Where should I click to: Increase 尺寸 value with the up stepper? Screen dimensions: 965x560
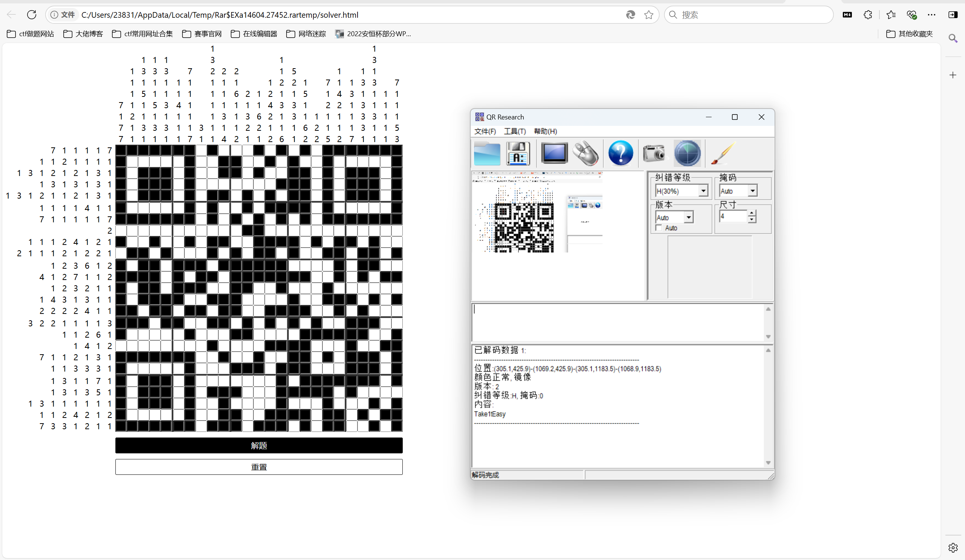pyautogui.click(x=752, y=213)
